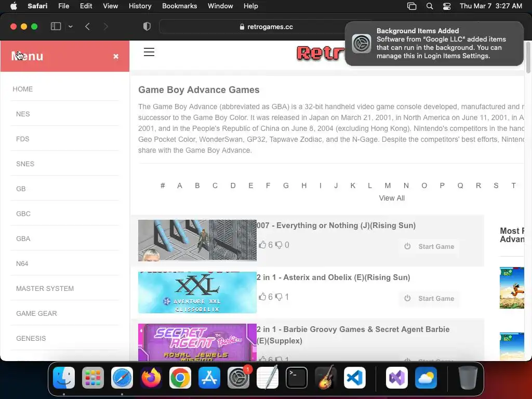Open the Asterix and Obelix XXL thumbnail
This screenshot has height=399, width=532.
(197, 292)
